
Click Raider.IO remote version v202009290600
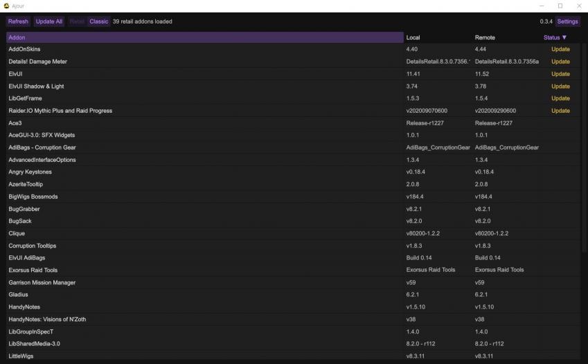[x=495, y=111]
